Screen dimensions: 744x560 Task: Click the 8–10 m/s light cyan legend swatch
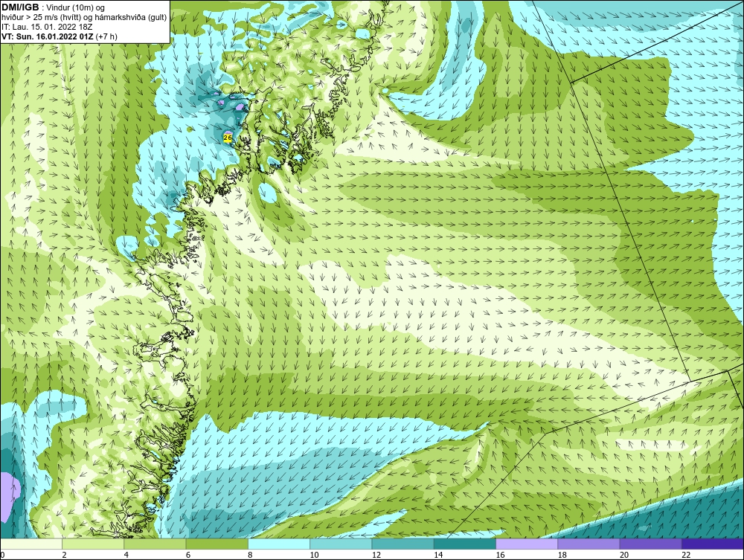click(279, 544)
